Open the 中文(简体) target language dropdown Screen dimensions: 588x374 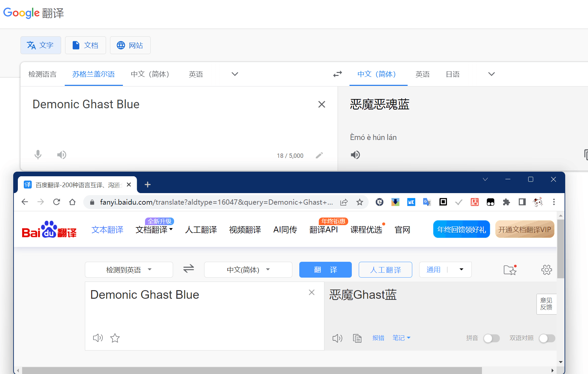click(x=248, y=270)
